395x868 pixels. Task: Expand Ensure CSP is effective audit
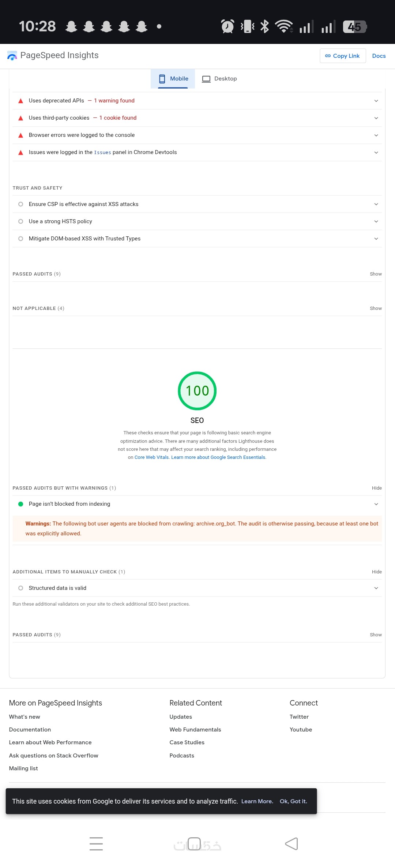click(376, 204)
